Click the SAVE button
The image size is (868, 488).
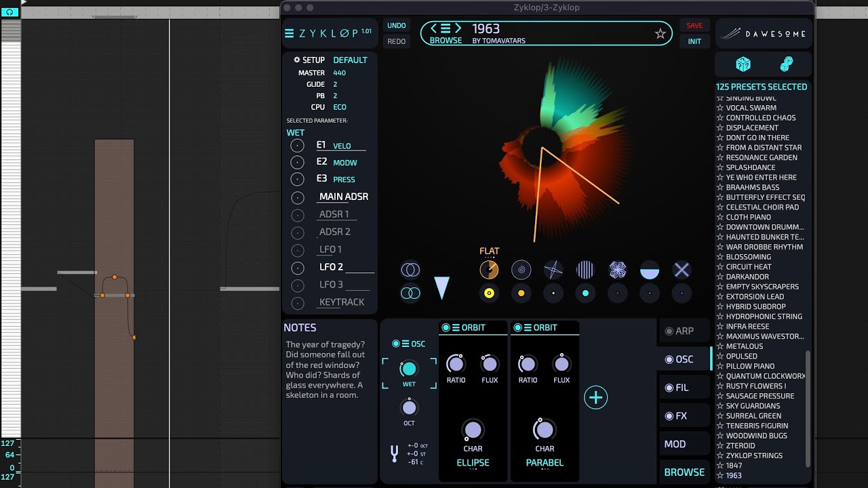694,26
